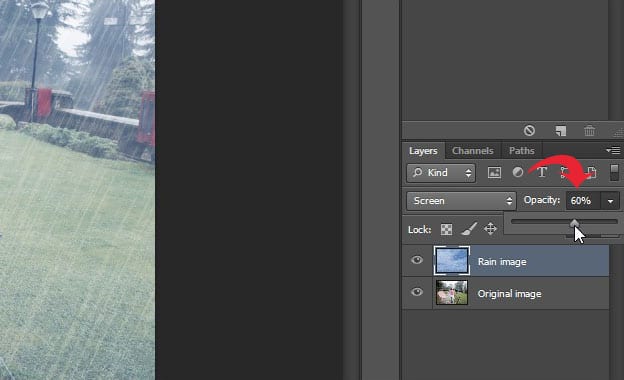The width and height of the screenshot is (624, 380).
Task: Open the Layers panel flyout menu
Action: click(x=613, y=150)
